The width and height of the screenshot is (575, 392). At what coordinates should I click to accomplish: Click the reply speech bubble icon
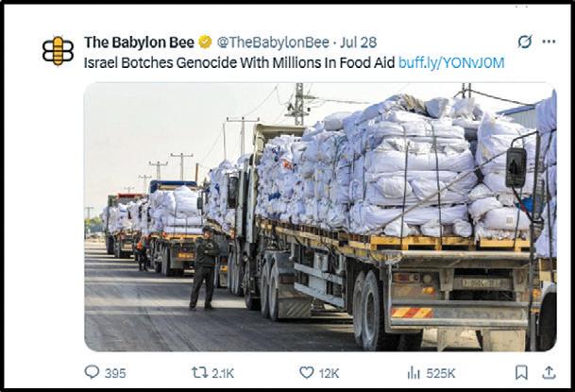coord(92,372)
